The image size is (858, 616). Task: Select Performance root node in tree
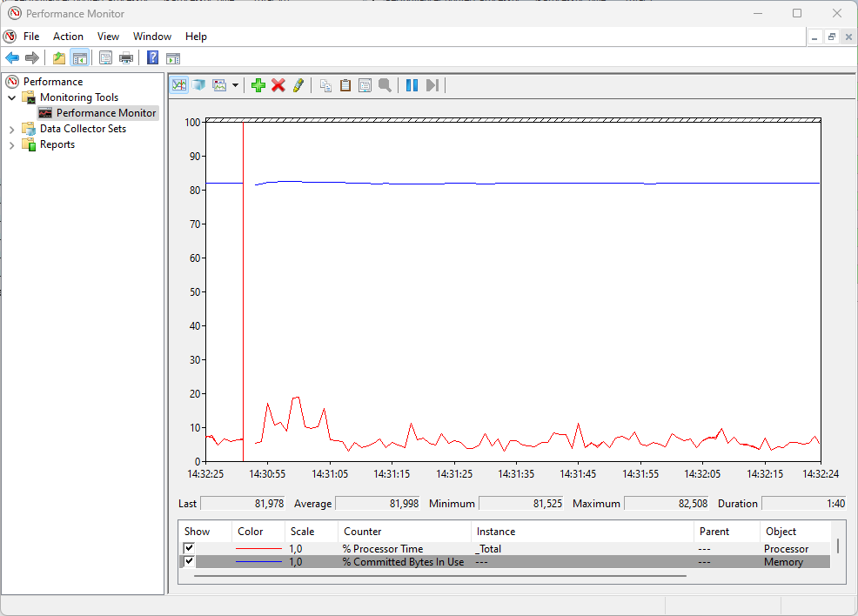(x=53, y=82)
